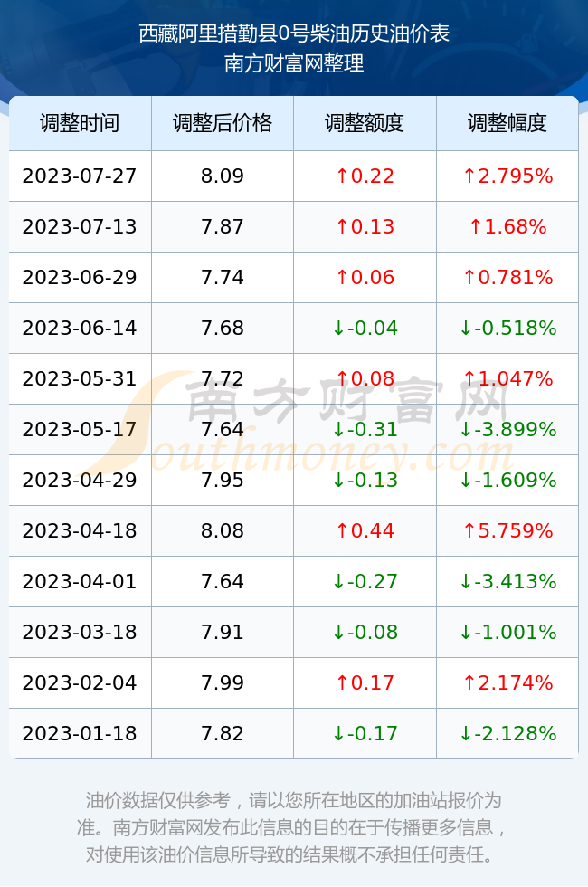Select the 2023-06-14 date cell

[80, 328]
